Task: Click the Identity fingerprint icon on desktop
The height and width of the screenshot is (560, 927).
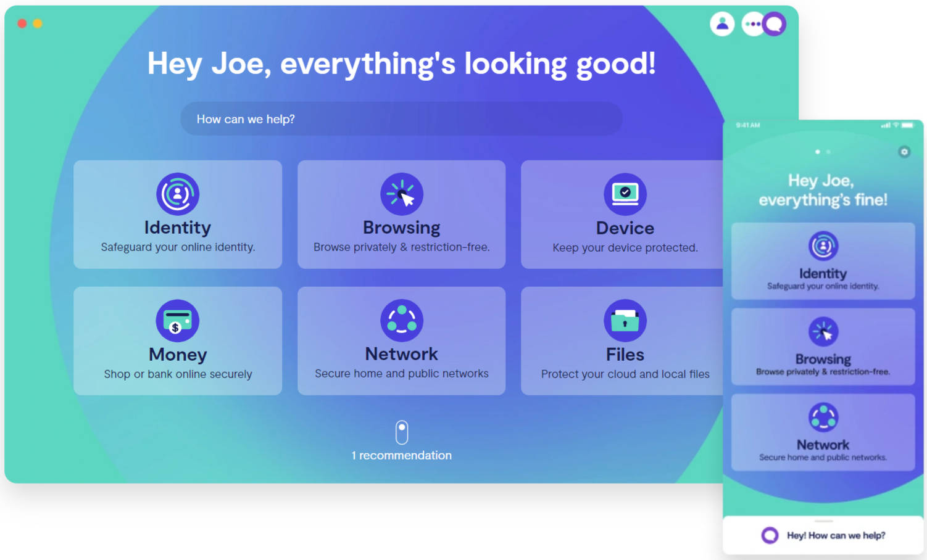Action: coord(178,194)
